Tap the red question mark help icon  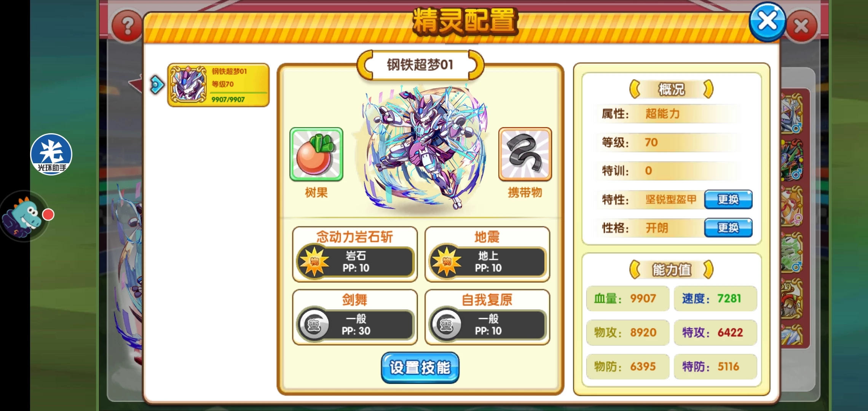click(x=128, y=26)
